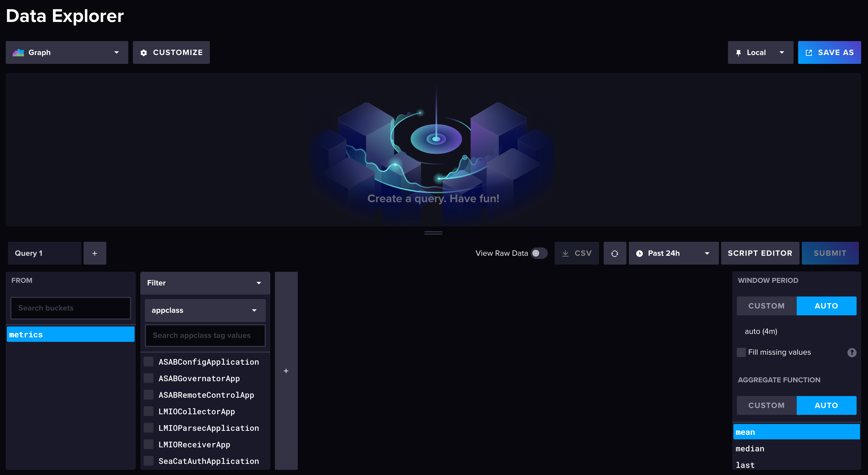Switch Aggregate Function to Custom
The height and width of the screenshot is (475, 868).
click(x=766, y=405)
